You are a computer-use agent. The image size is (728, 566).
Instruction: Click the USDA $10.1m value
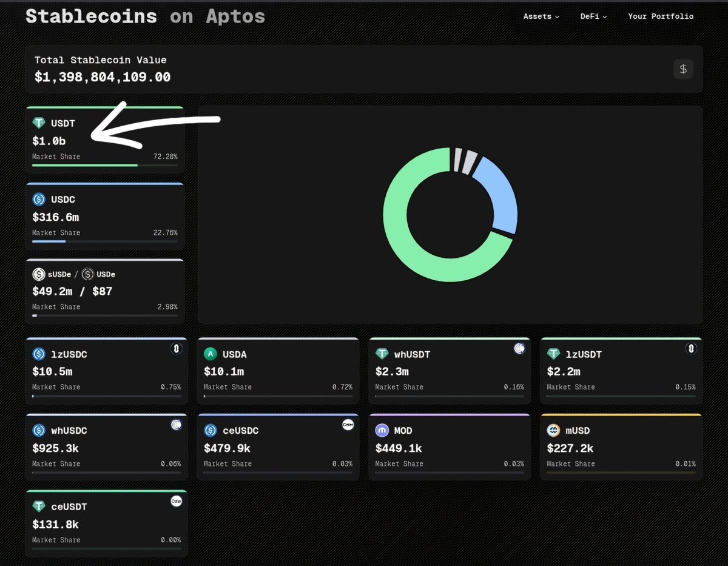click(x=224, y=371)
